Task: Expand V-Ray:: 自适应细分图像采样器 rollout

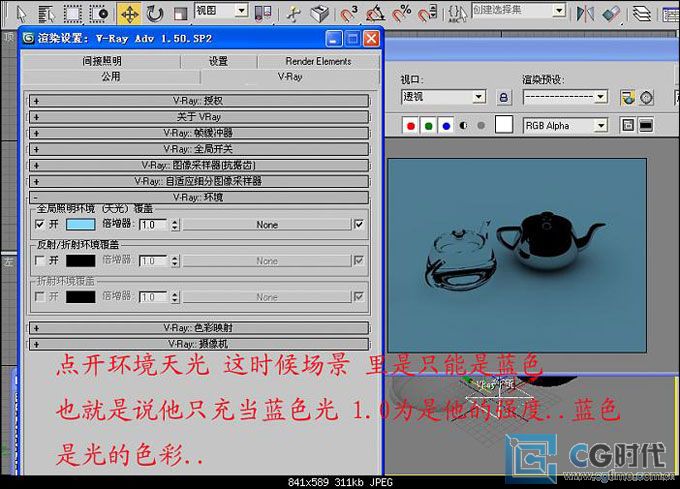Action: point(199,181)
